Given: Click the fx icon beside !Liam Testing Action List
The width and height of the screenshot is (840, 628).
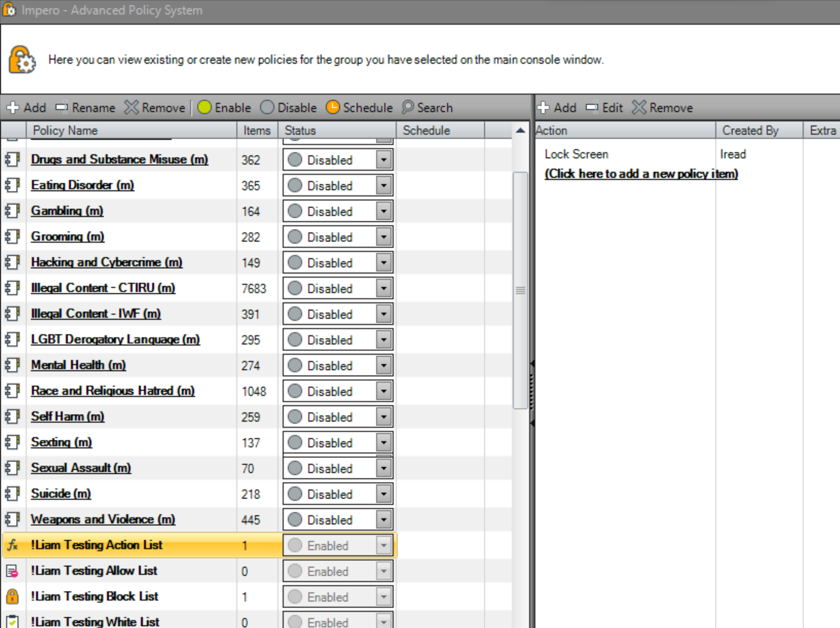Looking at the screenshot, I should click(x=12, y=546).
